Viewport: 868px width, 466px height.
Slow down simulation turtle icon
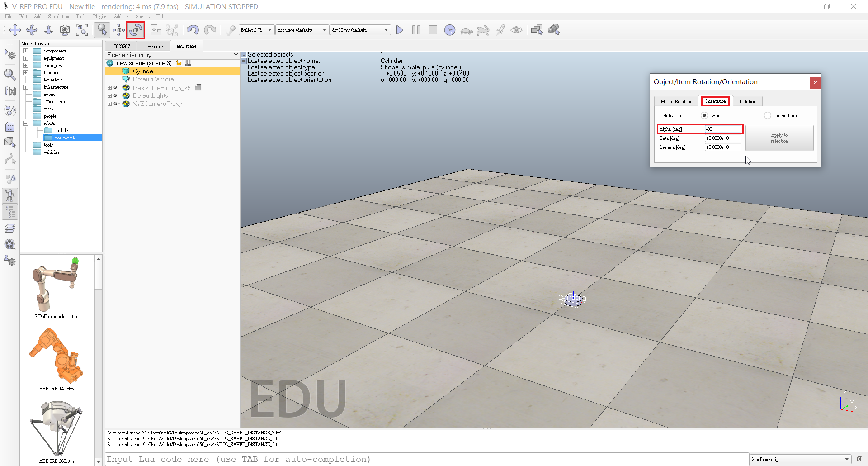tap(467, 30)
